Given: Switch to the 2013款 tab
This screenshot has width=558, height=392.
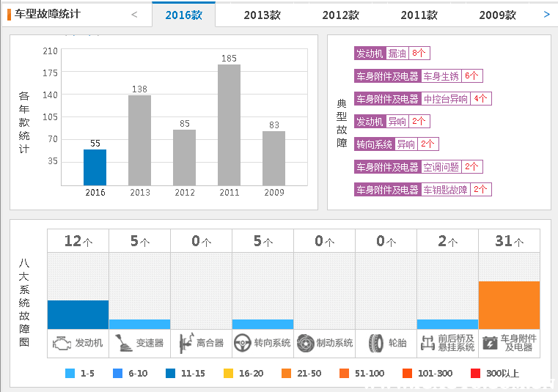Looking at the screenshot, I should click(x=262, y=15).
